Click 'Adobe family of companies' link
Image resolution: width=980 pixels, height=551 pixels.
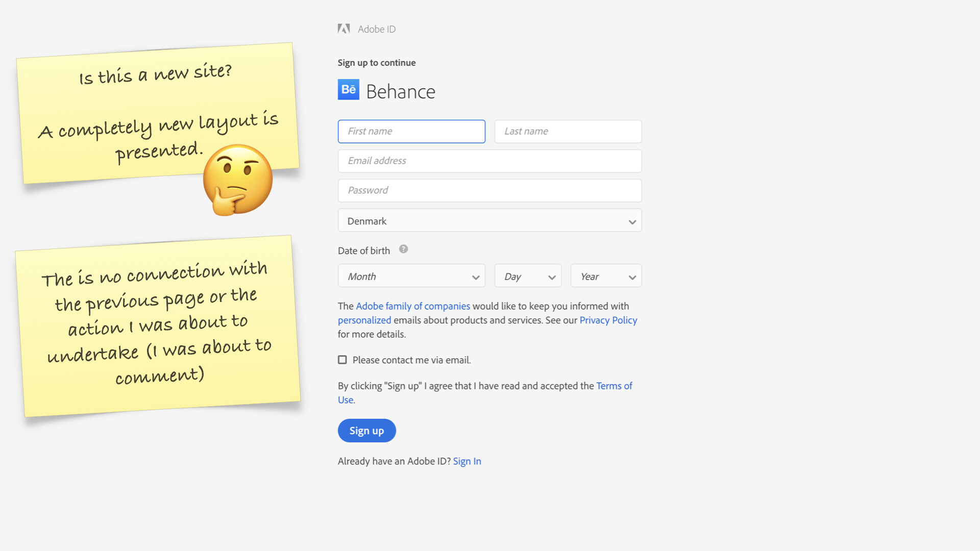pos(412,306)
